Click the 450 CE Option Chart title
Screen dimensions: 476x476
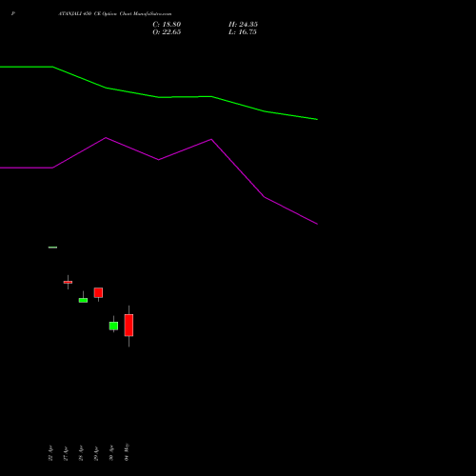[115, 14]
